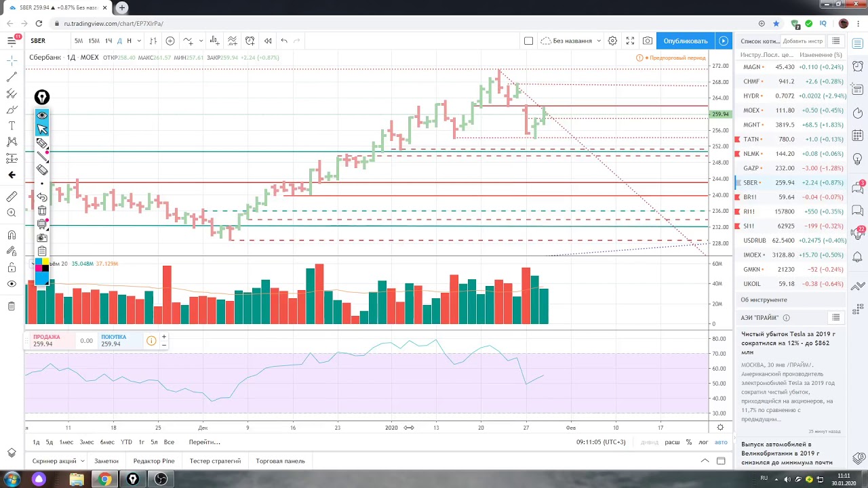Open the Перейти... go-to-date option
The image size is (868, 488).
click(x=204, y=442)
